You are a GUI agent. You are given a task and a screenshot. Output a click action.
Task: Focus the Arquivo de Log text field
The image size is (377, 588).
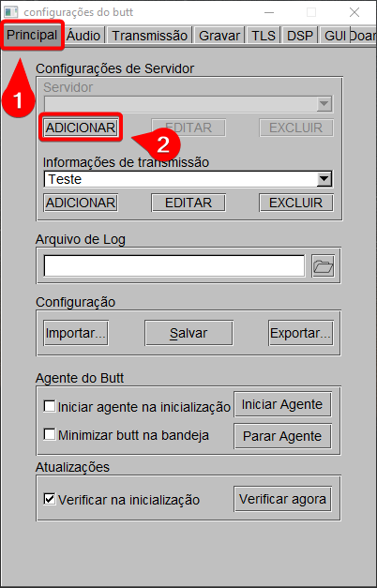click(174, 266)
